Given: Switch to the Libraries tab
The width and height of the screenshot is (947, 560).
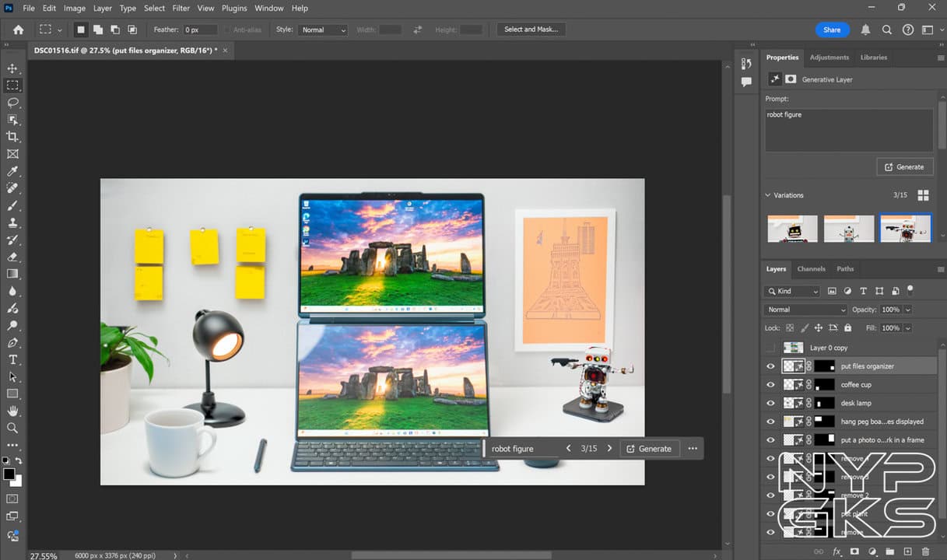Looking at the screenshot, I should tap(873, 58).
